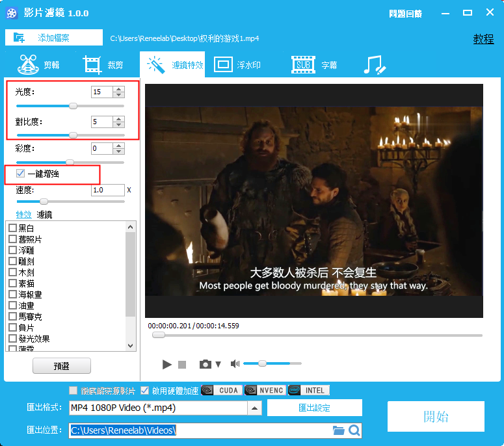Screen dimensions: 504x446
Task: Browse export location with folder icon
Action: [338, 430]
